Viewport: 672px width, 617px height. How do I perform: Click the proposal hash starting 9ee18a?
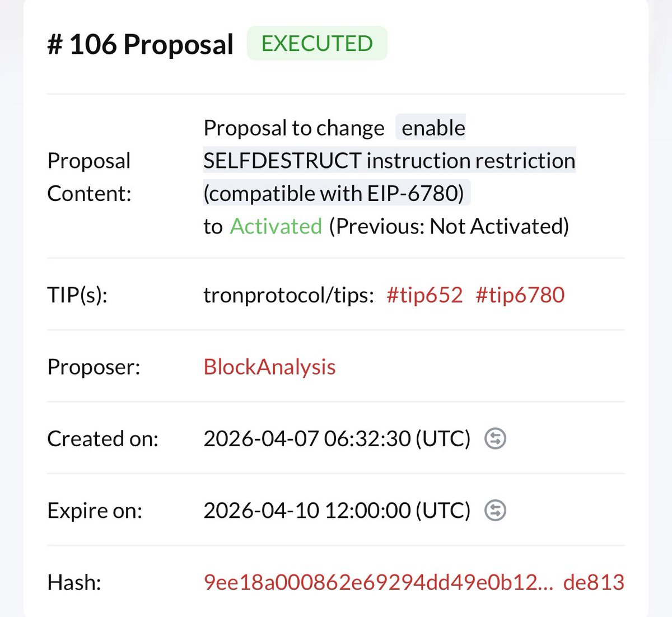click(x=413, y=582)
